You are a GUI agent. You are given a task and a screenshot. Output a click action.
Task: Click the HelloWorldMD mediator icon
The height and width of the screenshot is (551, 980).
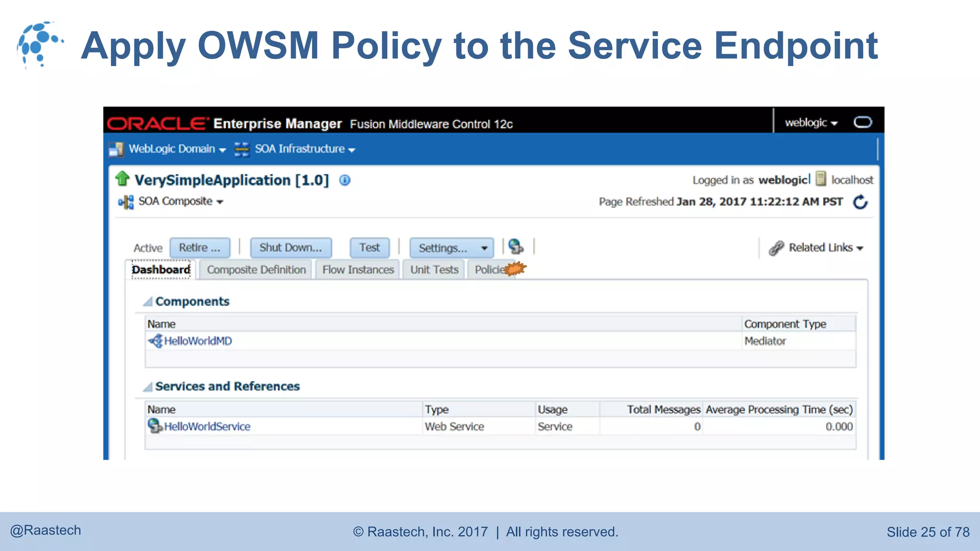(156, 341)
